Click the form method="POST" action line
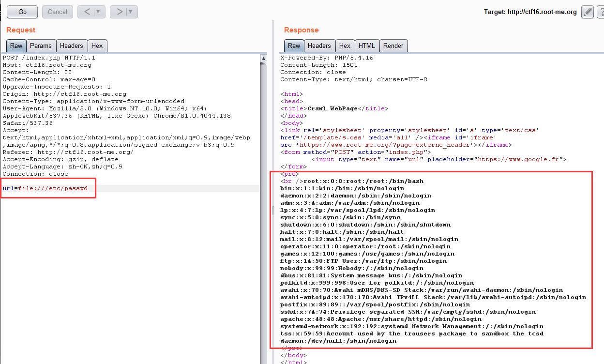604x364 pixels. [x=356, y=152]
